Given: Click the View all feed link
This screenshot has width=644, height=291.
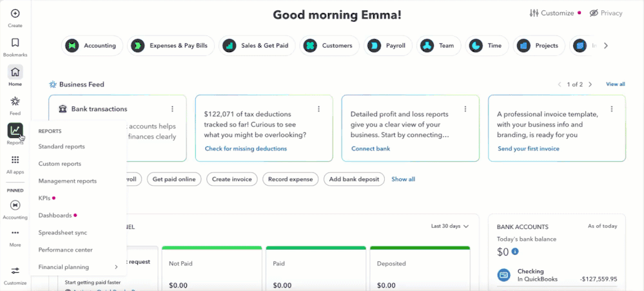Looking at the screenshot, I should (615, 85).
